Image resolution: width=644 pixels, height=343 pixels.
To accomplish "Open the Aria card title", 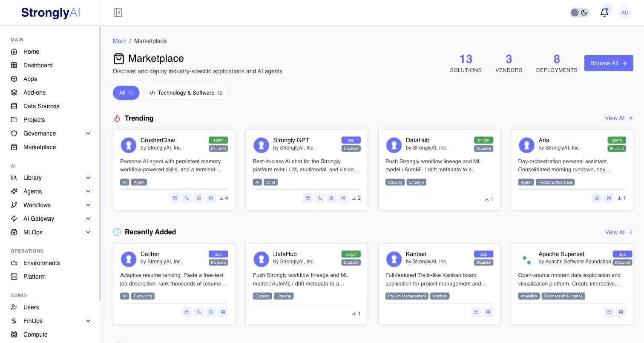I will point(544,140).
